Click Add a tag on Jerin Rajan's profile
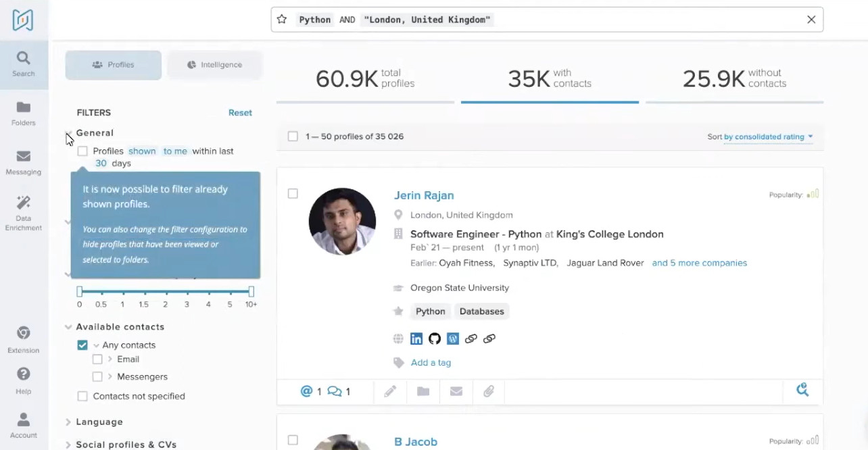This screenshot has height=450, width=868. 431,362
